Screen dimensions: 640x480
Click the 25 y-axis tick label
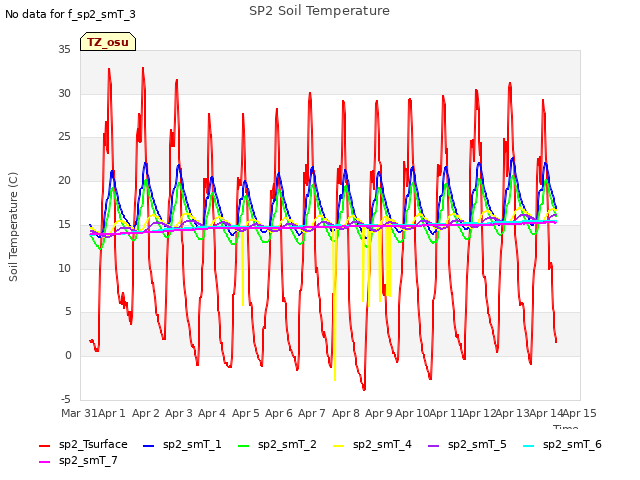coord(64,137)
